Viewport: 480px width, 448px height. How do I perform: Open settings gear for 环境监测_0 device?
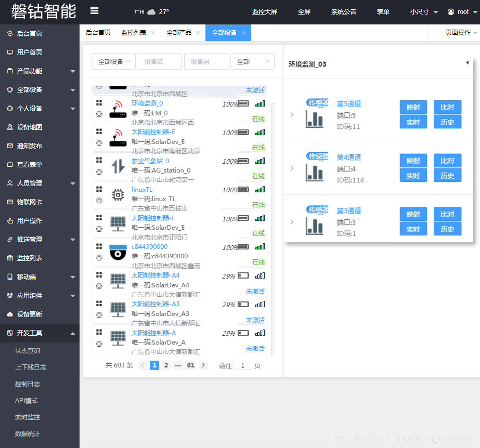tap(99, 114)
